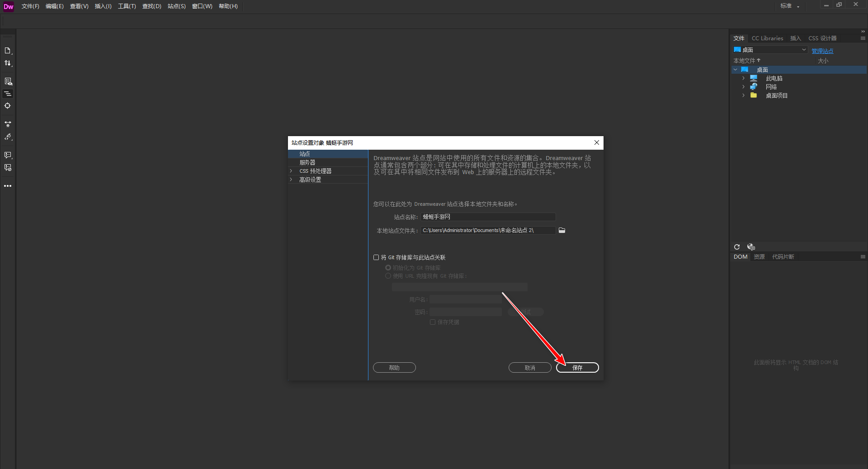This screenshot has width=868, height=469.
Task: Click 取消 button in dialog
Action: point(530,368)
